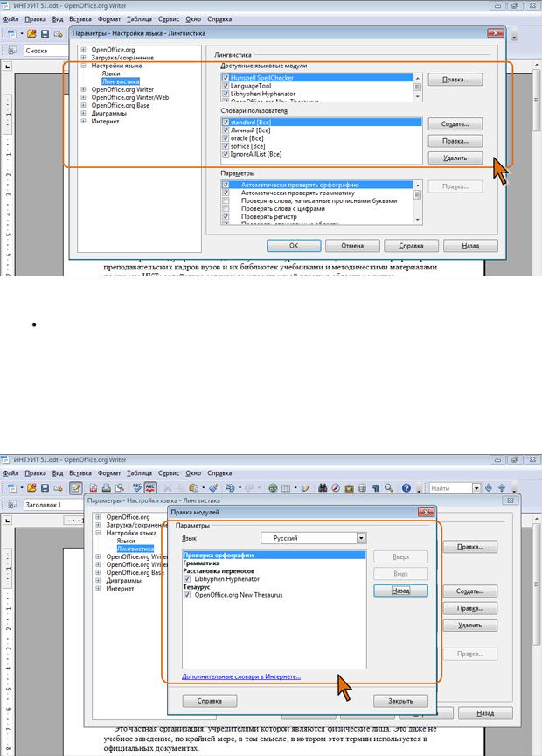Uncheck the oracle [Все] dictionary
This screenshot has height=756, width=542.
(226, 138)
